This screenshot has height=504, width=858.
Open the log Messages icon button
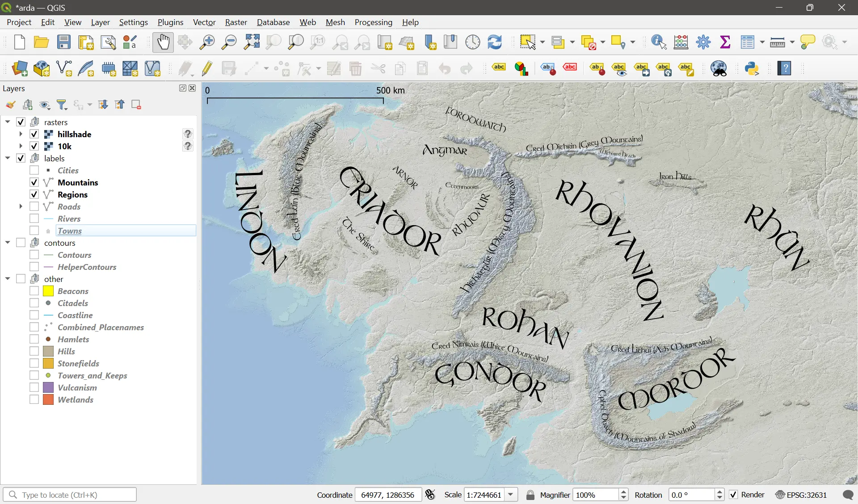coord(848,495)
